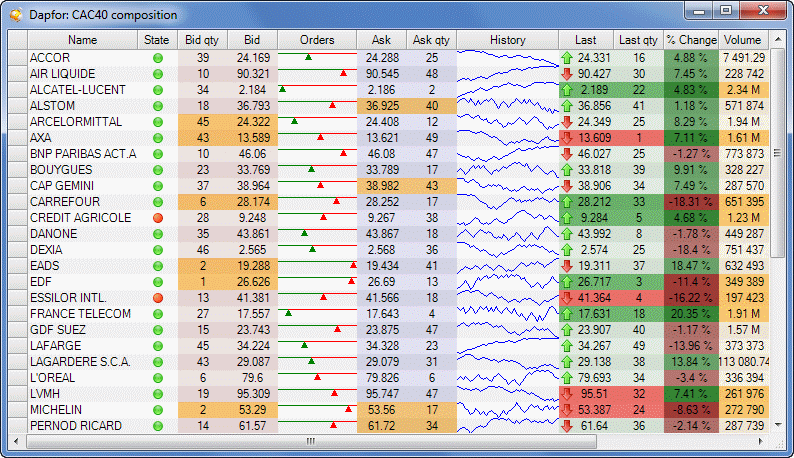Click the green orders triangle marker for FRANCE TELECOM

[x=288, y=313]
